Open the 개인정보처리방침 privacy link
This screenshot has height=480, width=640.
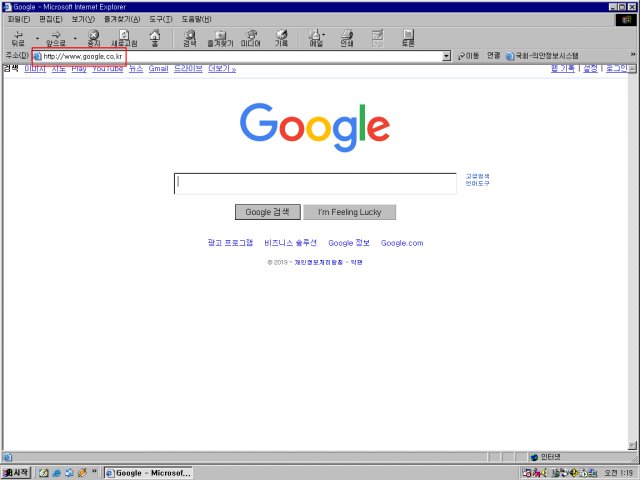point(319,262)
